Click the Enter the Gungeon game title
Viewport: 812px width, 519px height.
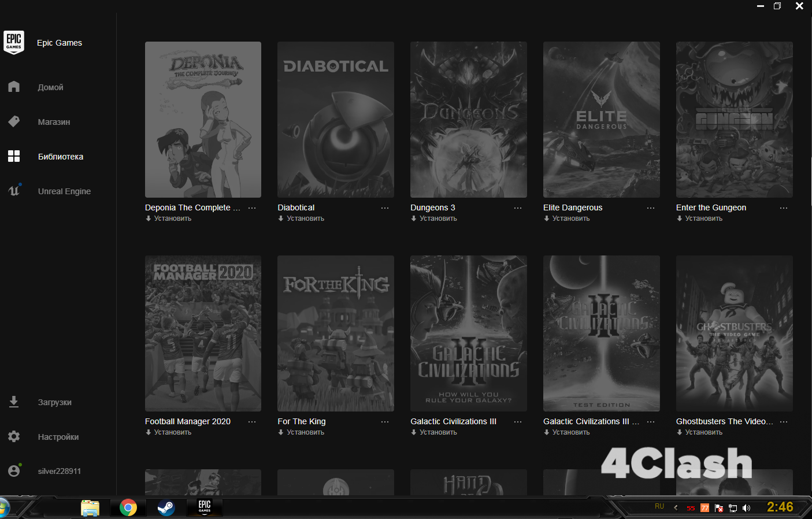click(x=711, y=207)
